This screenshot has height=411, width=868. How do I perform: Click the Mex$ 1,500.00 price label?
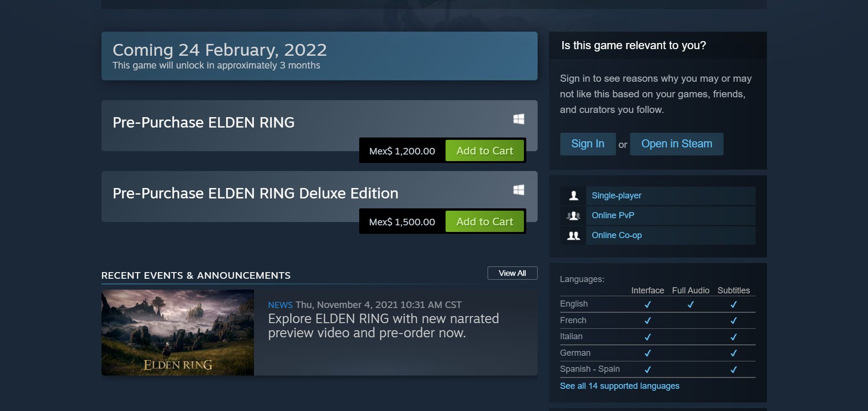click(x=402, y=222)
